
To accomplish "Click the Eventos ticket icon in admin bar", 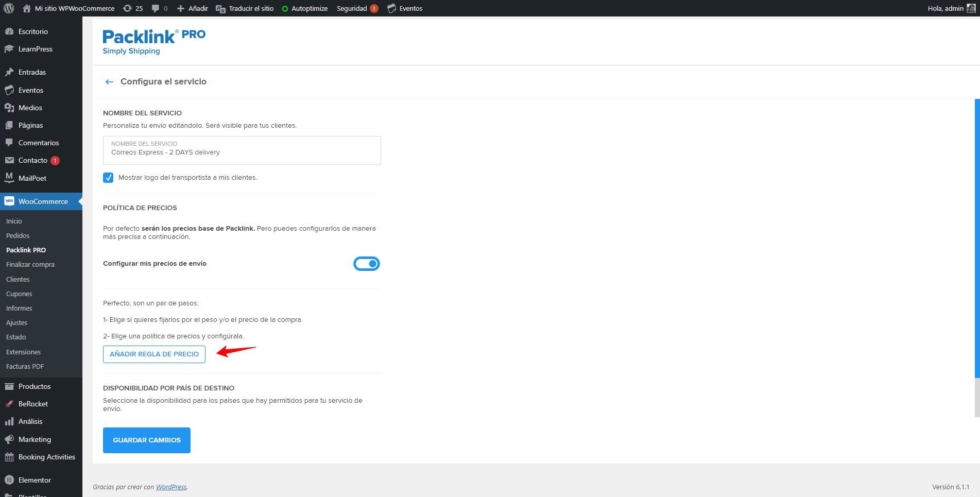I will click(x=392, y=8).
